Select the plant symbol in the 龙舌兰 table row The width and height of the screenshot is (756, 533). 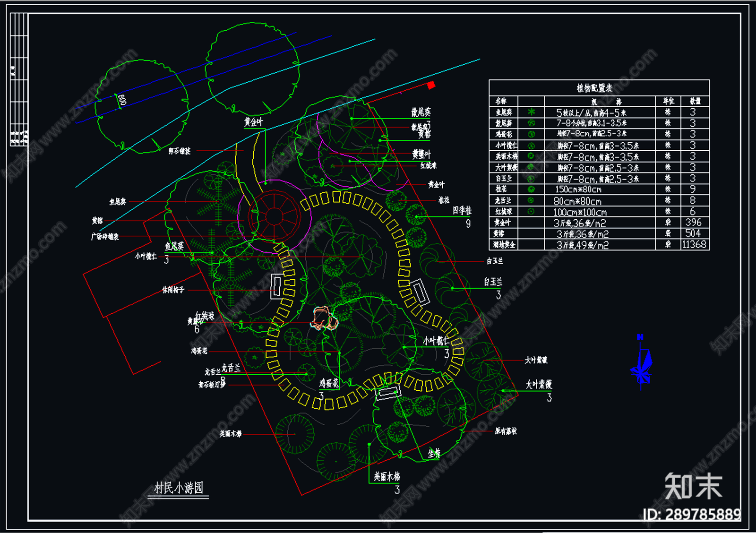click(532, 200)
